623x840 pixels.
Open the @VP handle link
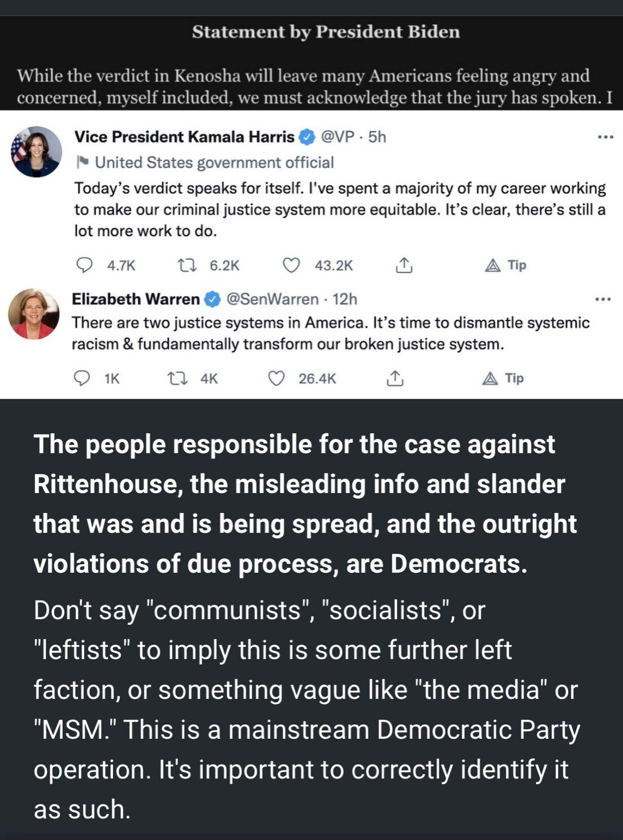(x=337, y=137)
